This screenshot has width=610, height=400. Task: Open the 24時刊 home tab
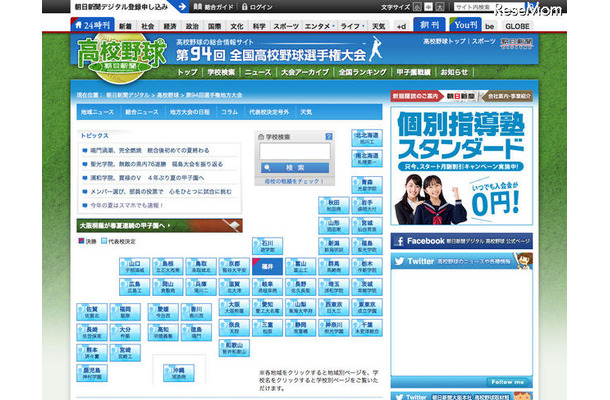[x=93, y=25]
